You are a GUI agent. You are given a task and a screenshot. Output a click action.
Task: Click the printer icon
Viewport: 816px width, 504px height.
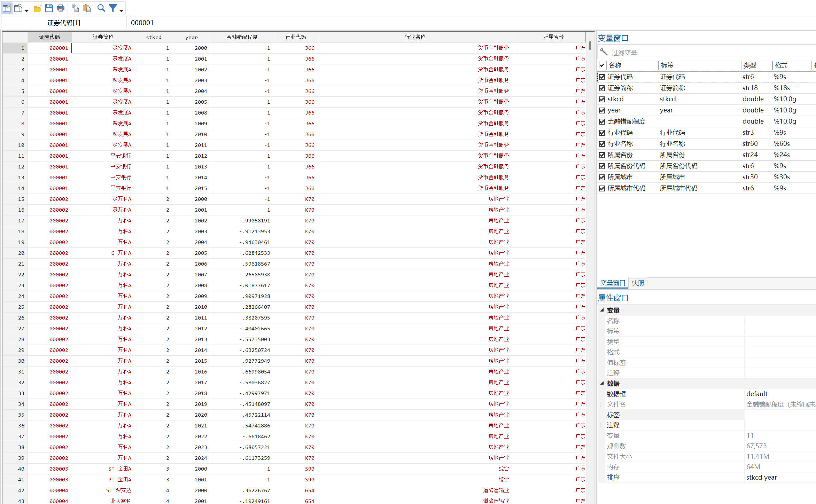click(x=61, y=8)
